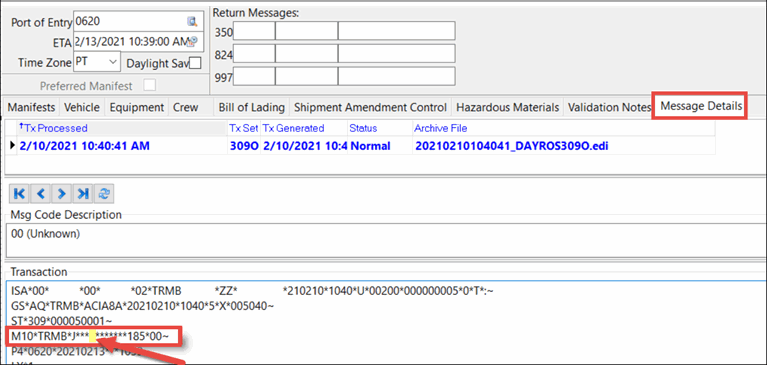Screen dimensions: 767x365
Task: Select the row indicator arrow of the 309O record
Action: (x=13, y=146)
